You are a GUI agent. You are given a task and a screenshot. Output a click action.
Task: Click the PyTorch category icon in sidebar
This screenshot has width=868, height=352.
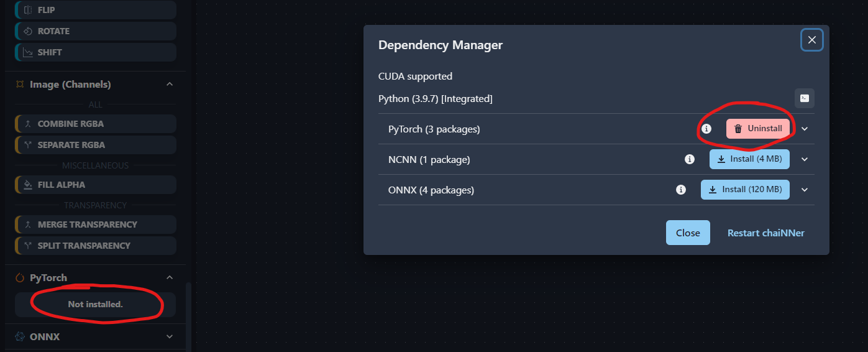pyautogui.click(x=20, y=278)
